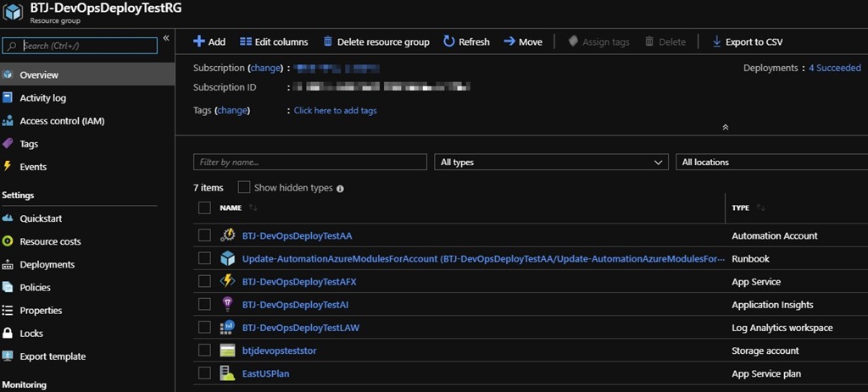Click the Add button in the toolbar
868x392 pixels.
tap(209, 41)
